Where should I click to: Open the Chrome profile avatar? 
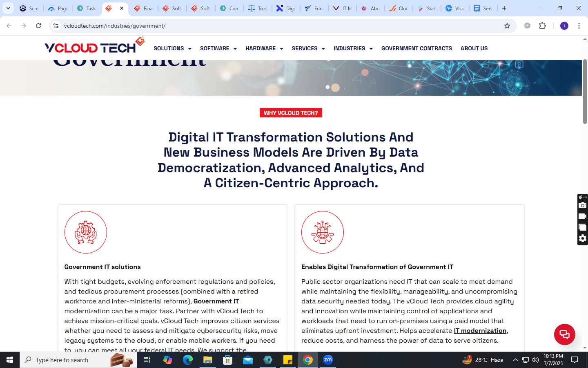pyautogui.click(x=564, y=26)
